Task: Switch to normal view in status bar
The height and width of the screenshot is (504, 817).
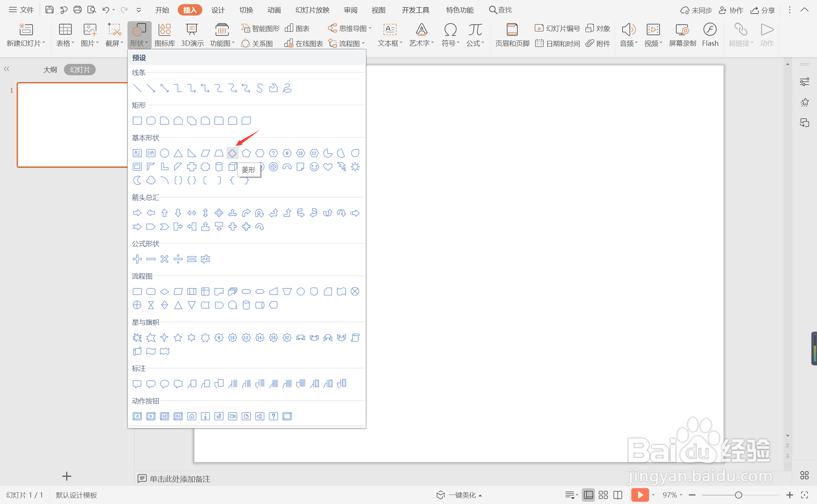Action: (588, 495)
